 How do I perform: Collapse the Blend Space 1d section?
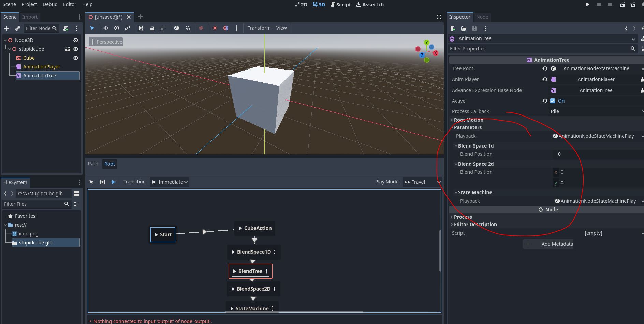(456, 145)
